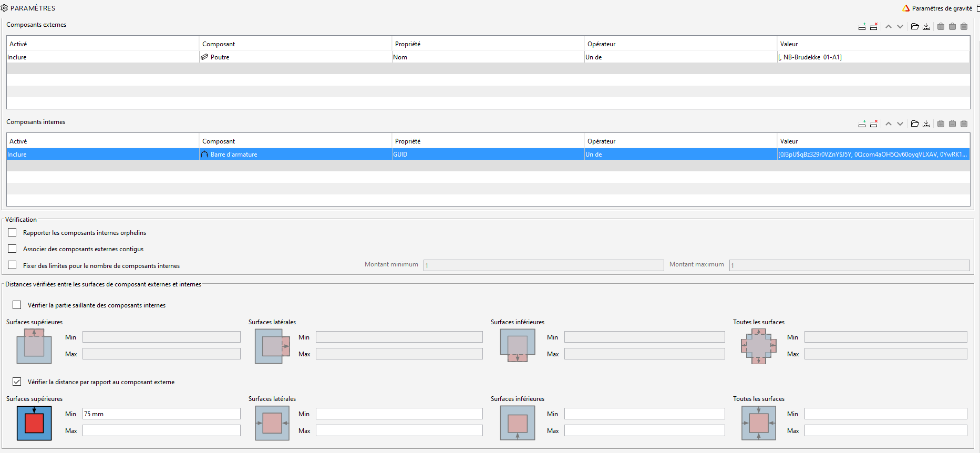Uncheck Vérifier la distance par rapport au composant externe
The image size is (980, 453).
17,382
